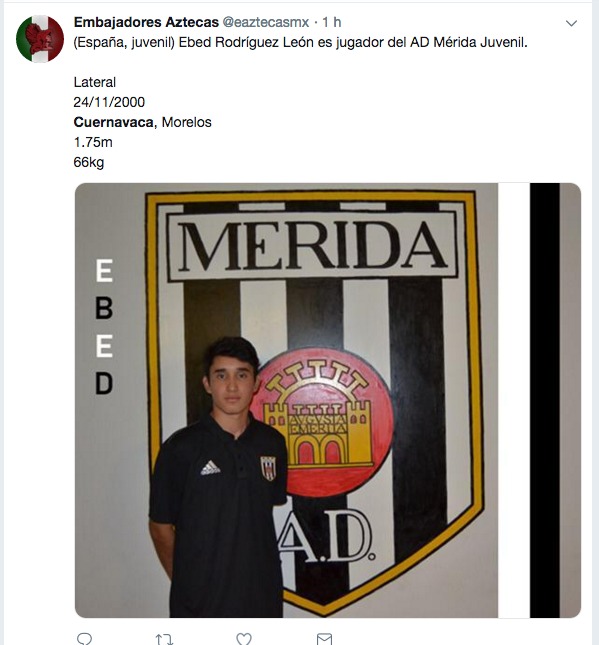Open the tweet's 1 h timestamp

[x=332, y=22]
